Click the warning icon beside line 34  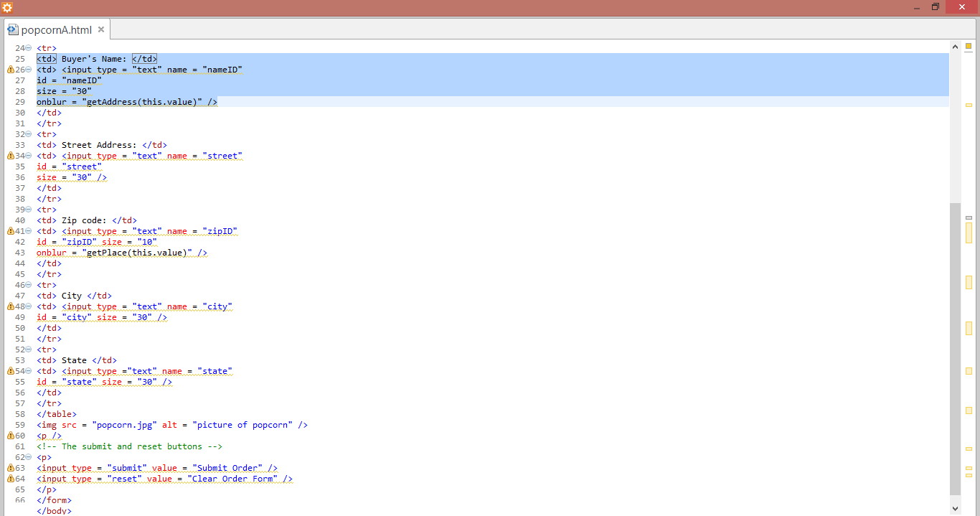coord(11,156)
